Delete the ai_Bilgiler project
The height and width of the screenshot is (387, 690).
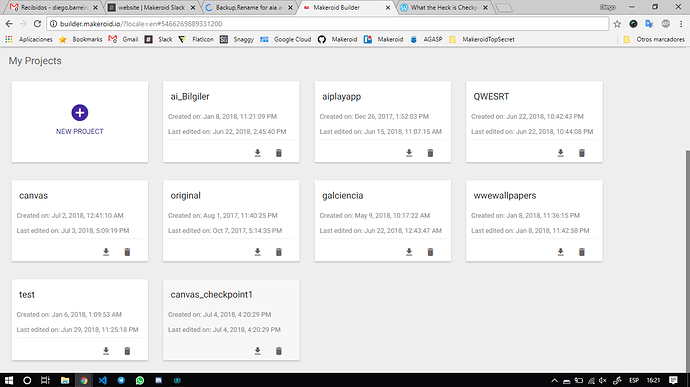[279, 153]
